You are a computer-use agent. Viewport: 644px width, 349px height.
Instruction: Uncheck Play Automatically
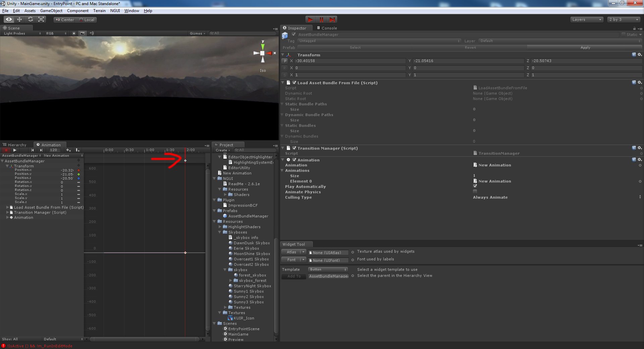tap(475, 186)
